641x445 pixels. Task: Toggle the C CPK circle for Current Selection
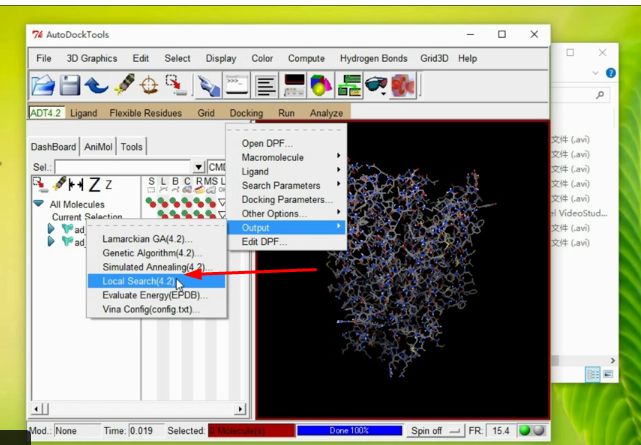coord(185,214)
